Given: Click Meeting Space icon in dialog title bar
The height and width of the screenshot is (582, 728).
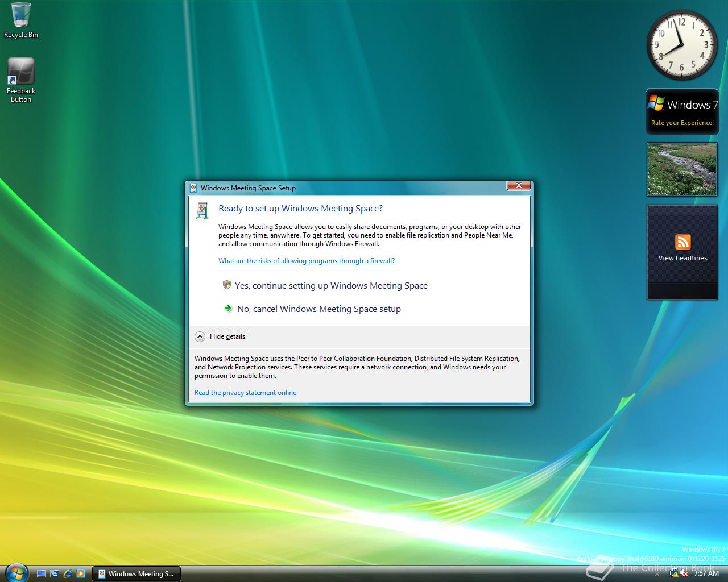Looking at the screenshot, I should tap(194, 188).
